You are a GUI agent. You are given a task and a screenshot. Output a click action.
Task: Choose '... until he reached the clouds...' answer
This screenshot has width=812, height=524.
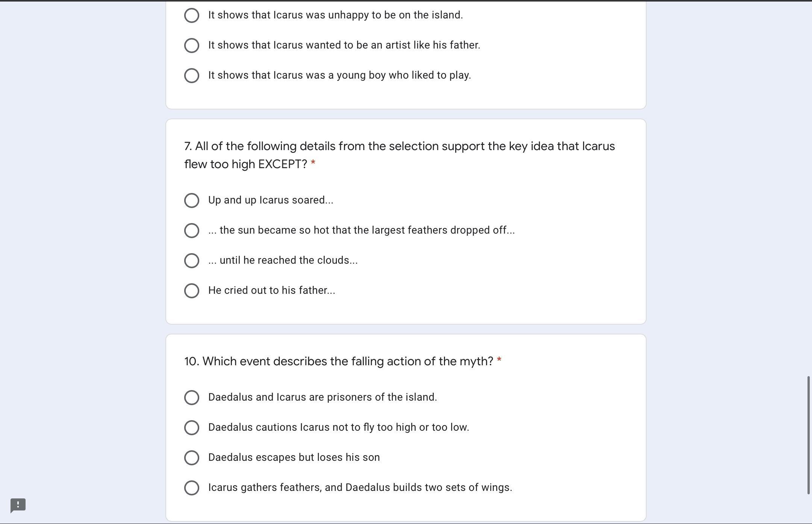click(192, 261)
